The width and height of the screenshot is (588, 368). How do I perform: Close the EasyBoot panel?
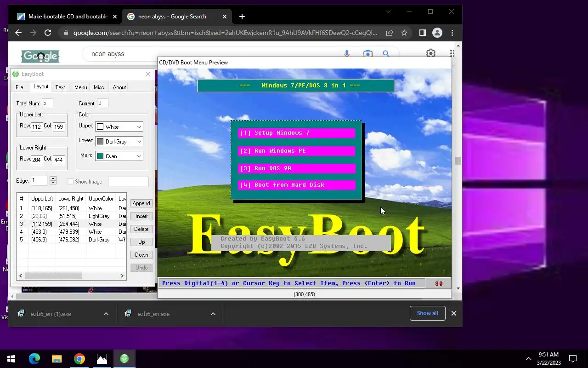[148, 74]
